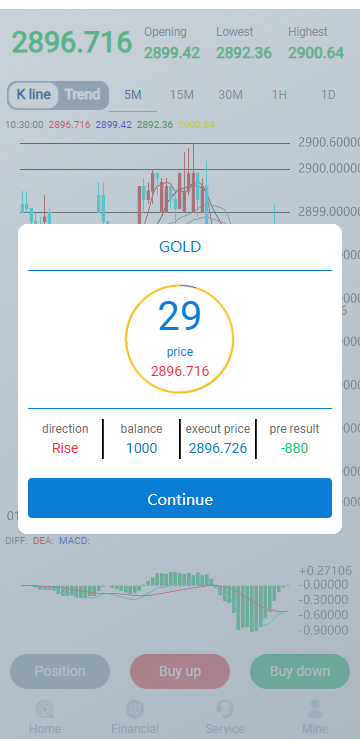Click the large current price 2896.716 header
The height and width of the screenshot is (739, 360).
(x=72, y=42)
